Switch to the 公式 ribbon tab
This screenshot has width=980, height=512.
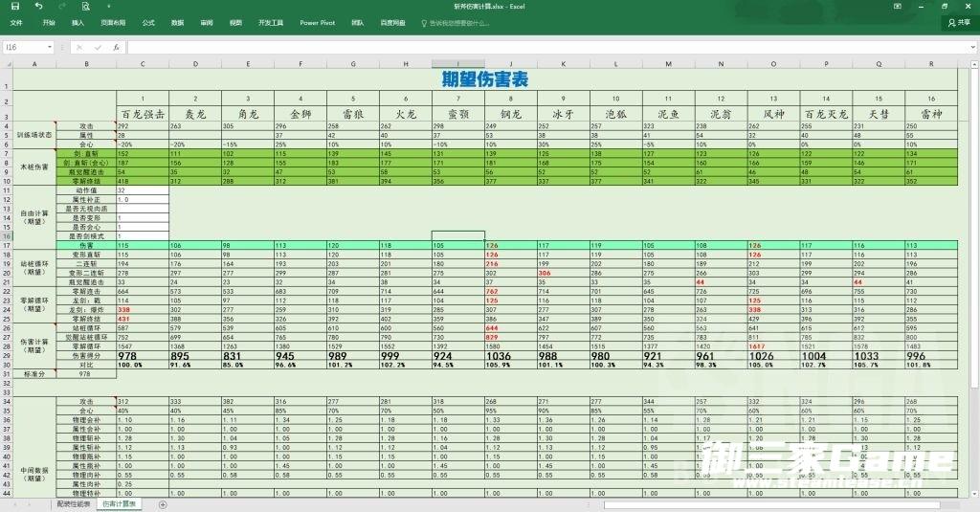pos(148,22)
